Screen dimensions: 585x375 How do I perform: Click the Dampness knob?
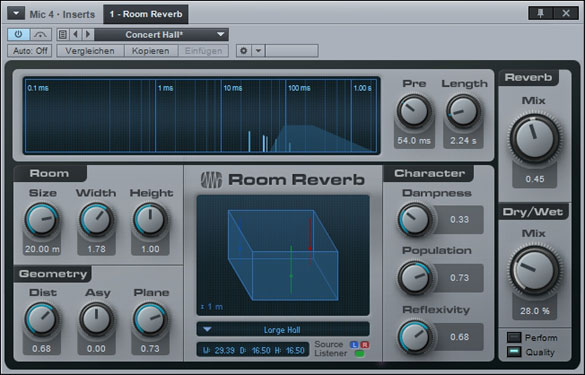point(415,219)
